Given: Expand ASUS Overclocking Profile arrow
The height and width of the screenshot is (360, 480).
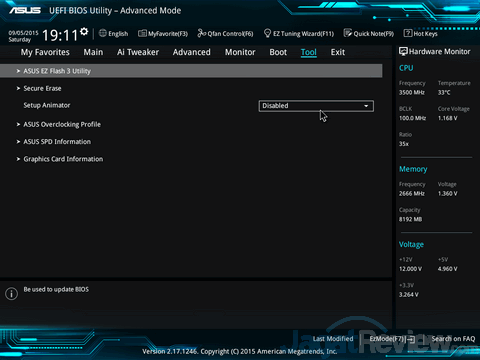Looking at the screenshot, I should [18, 124].
